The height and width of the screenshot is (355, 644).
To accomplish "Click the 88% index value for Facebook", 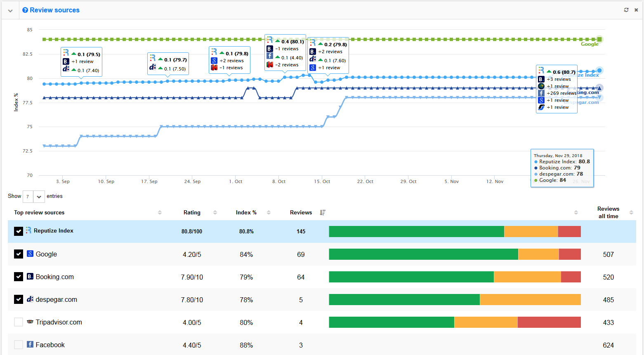I will 246,345.
